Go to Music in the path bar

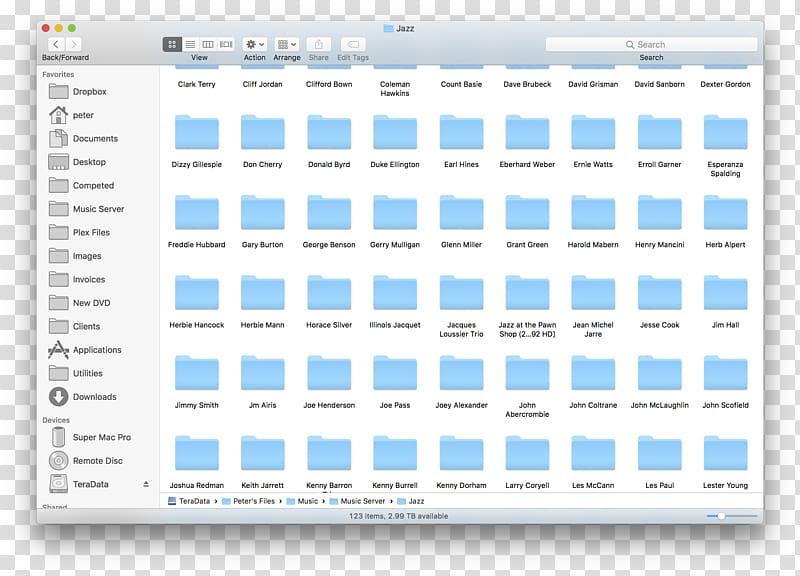click(x=303, y=501)
